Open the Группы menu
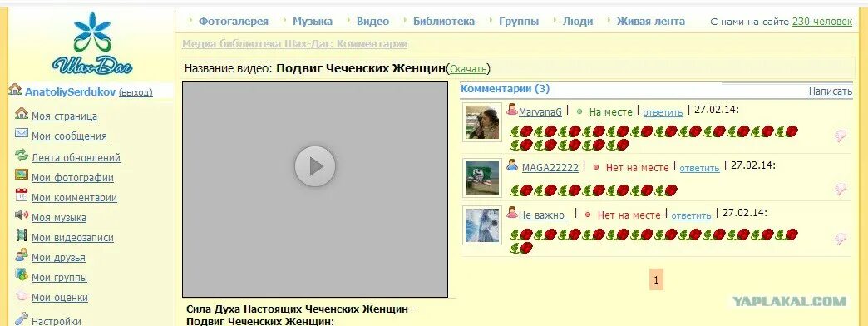Screen dimensions: 868x326 click(x=519, y=22)
